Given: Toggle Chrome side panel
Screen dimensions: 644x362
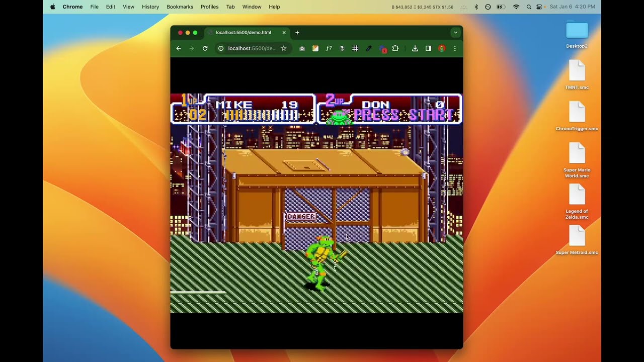Looking at the screenshot, I should (428, 48).
